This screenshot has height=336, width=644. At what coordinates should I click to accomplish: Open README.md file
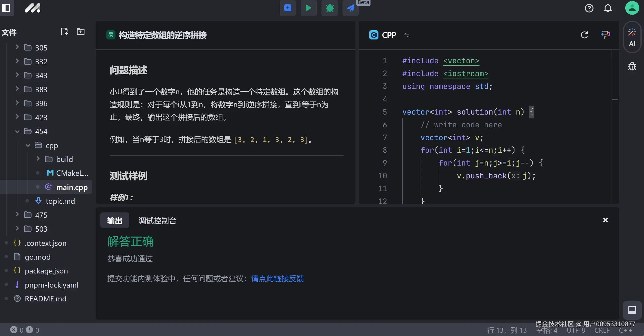[40, 299]
